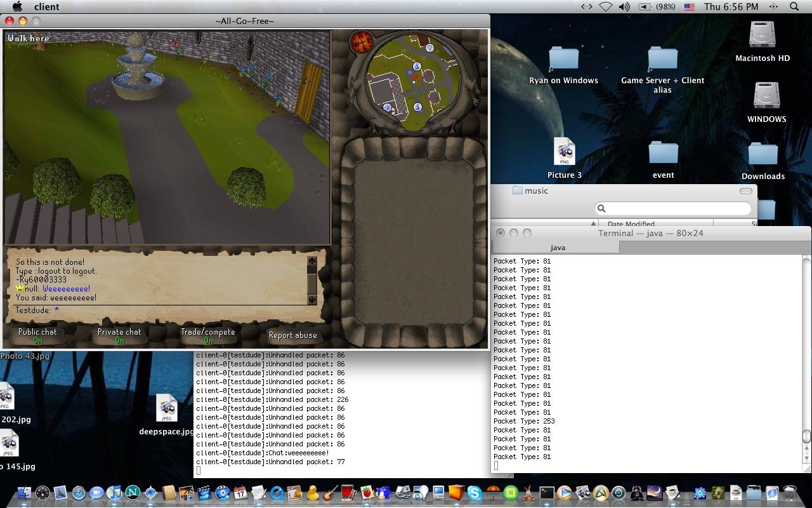Click 'Packet Type: 253' line in Terminal

pos(524,421)
